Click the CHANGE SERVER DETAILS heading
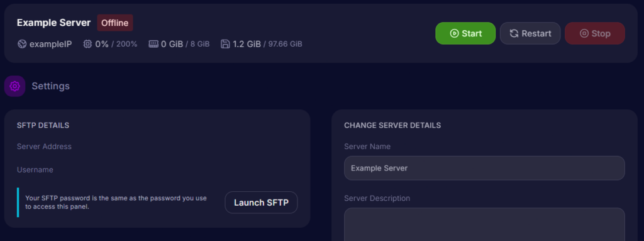This screenshot has width=644, height=241. click(392, 125)
